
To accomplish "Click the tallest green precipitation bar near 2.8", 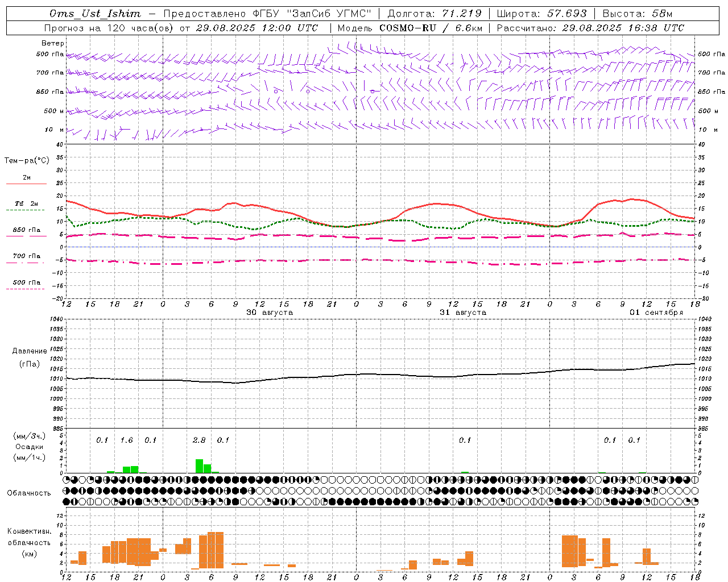I will (x=200, y=466).
